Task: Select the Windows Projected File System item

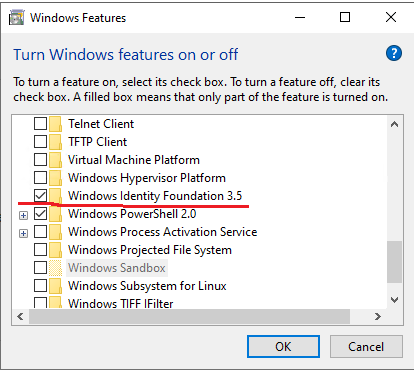Action: click(x=150, y=250)
